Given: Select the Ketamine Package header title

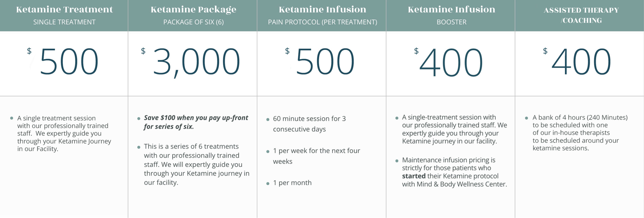Looking at the screenshot, I should click(193, 10).
